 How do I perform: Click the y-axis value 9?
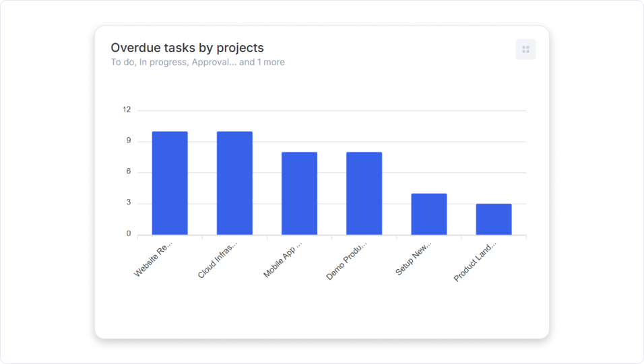tap(128, 141)
